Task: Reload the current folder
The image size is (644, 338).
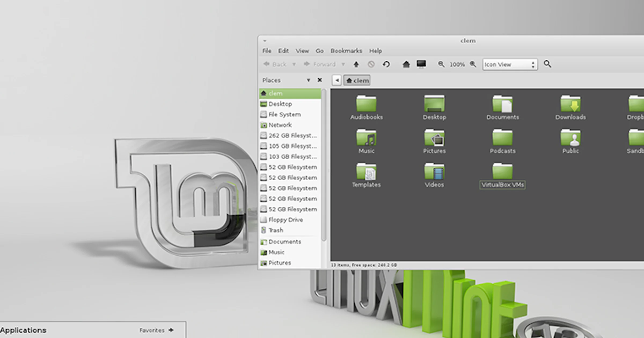Action: pos(386,64)
